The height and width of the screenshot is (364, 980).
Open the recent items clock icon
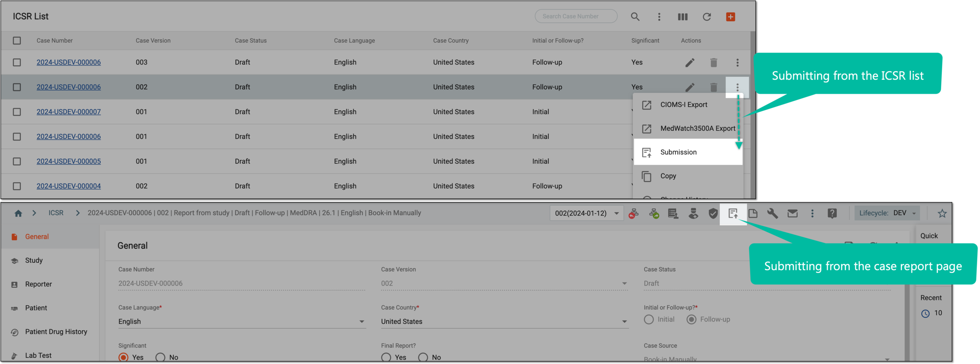point(925,313)
